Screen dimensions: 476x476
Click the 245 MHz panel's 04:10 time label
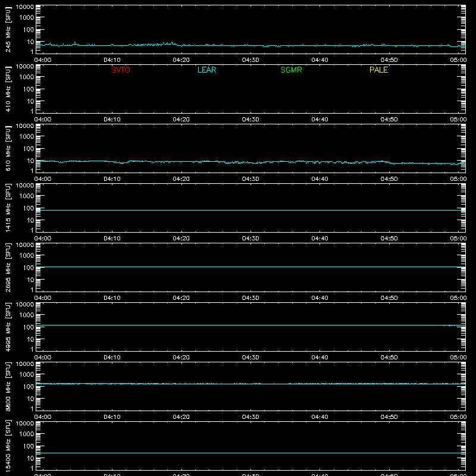point(112,60)
